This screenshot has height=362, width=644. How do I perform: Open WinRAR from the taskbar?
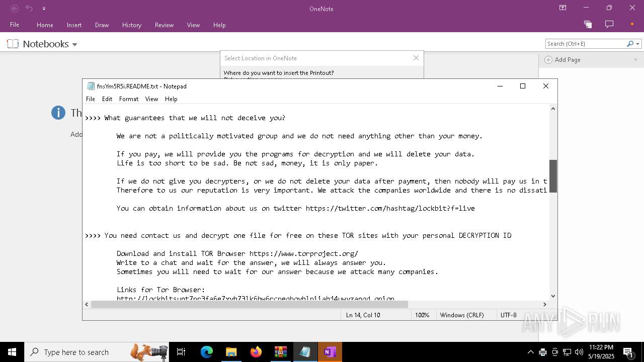pos(280,352)
